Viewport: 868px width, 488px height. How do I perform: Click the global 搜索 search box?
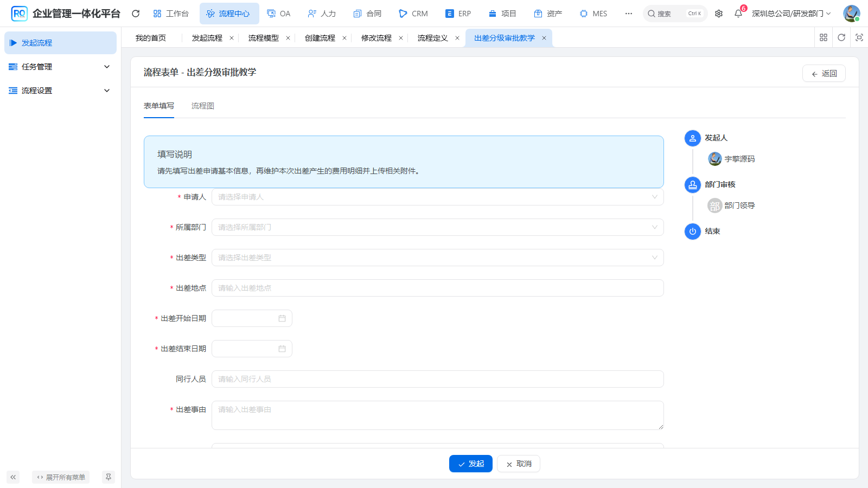(675, 14)
